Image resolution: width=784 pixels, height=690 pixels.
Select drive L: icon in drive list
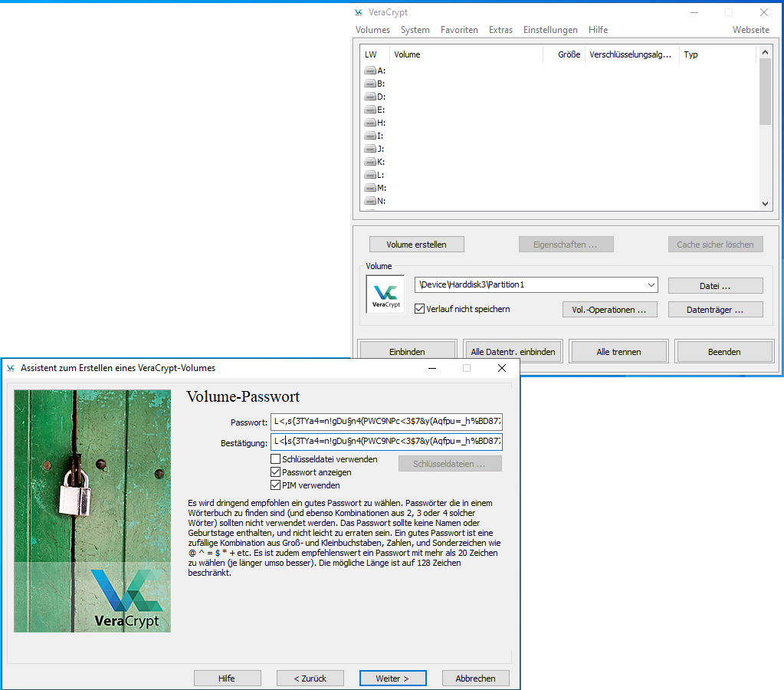(370, 175)
